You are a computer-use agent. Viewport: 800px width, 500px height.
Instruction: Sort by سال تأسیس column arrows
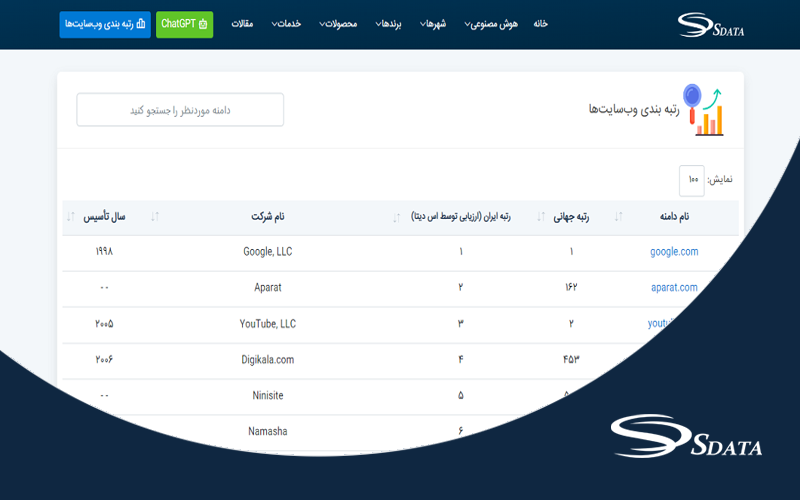[x=70, y=217]
